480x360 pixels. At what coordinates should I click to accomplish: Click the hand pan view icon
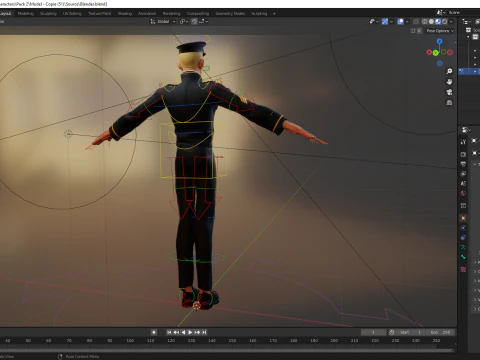coord(449,82)
